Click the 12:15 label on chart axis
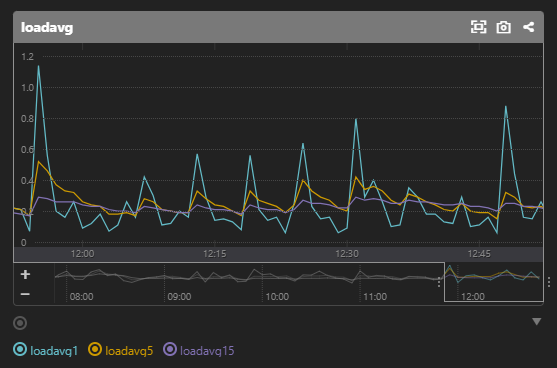This screenshot has width=557, height=368. tap(215, 254)
